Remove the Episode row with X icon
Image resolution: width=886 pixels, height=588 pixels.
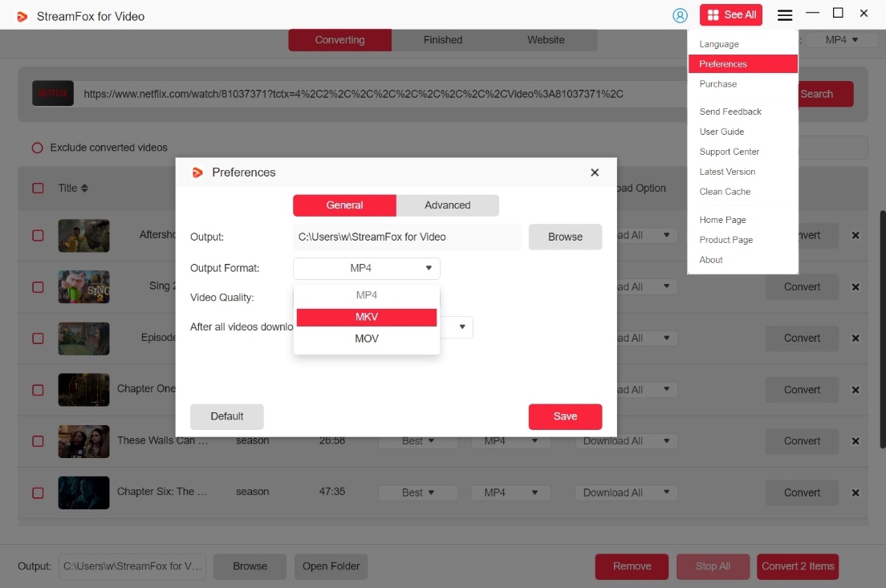click(855, 339)
